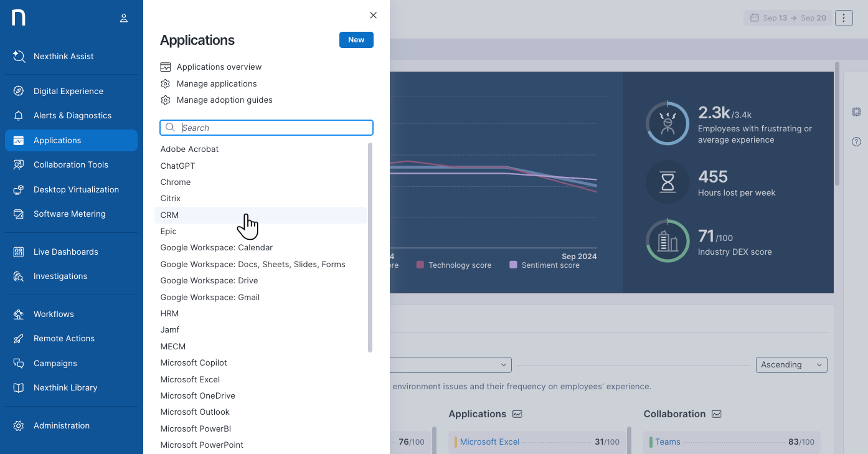Click the Live Dashboards grid icon
Viewport: 868px width, 454px height.
pyautogui.click(x=19, y=252)
